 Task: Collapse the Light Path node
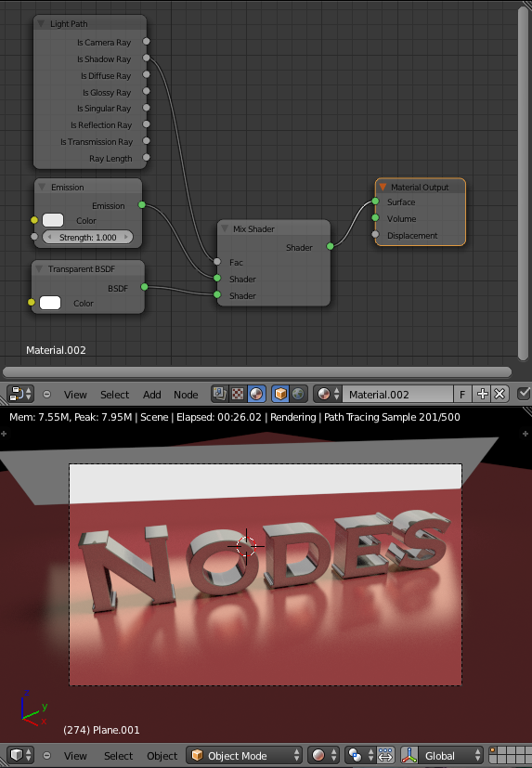point(41,23)
